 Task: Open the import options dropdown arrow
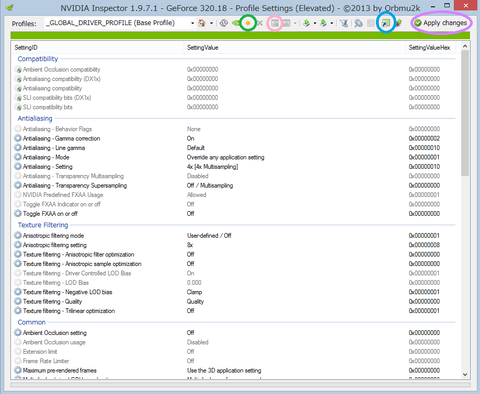[x=332, y=23]
